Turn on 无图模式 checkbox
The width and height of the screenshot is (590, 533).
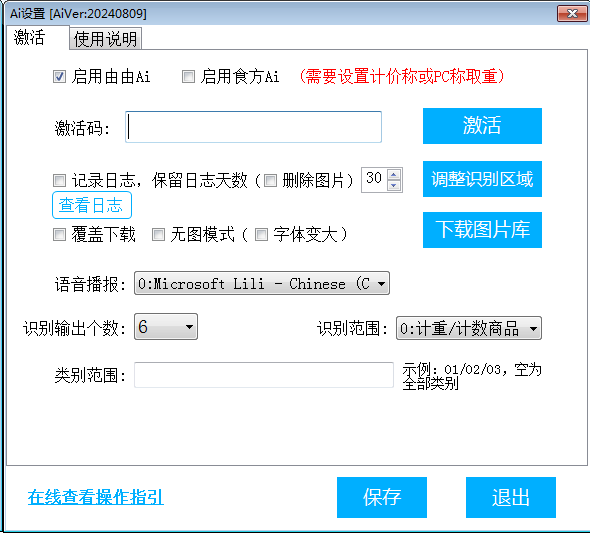tap(158, 235)
